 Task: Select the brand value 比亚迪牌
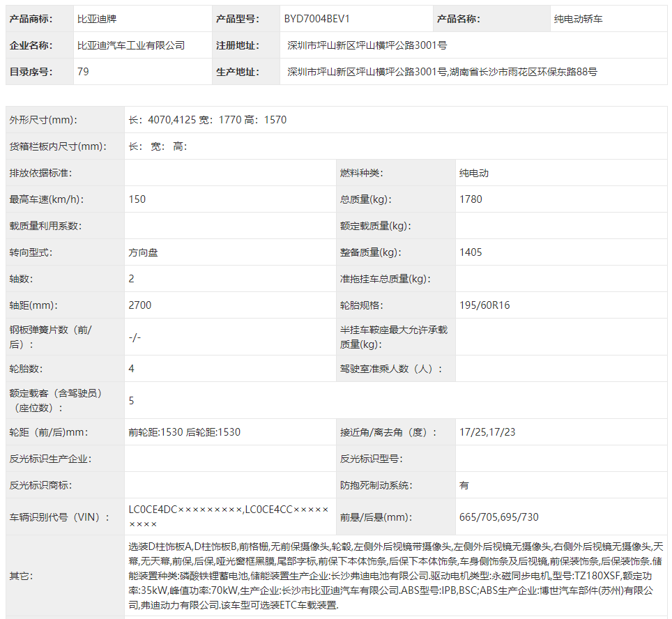[97, 19]
